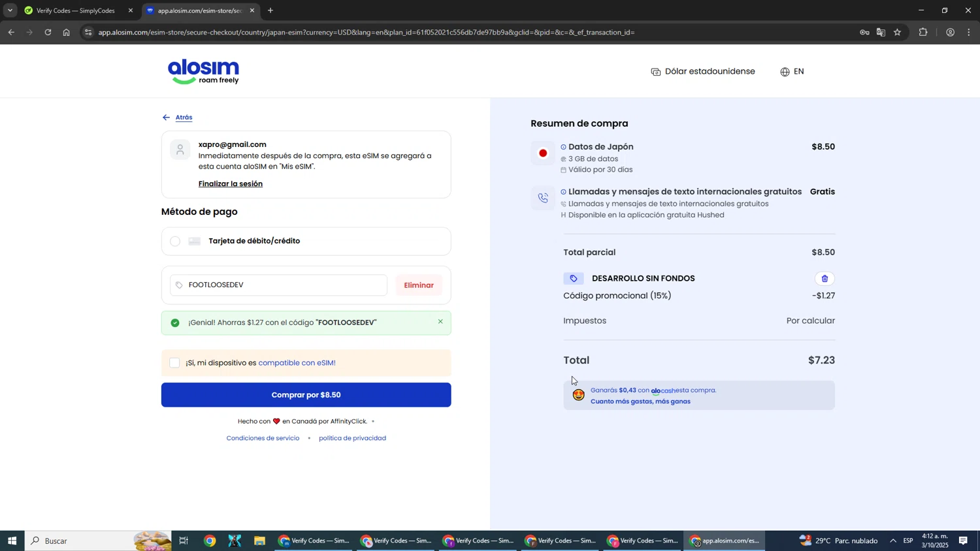The width and height of the screenshot is (980, 551).
Task: Click the tag icon in promo field
Action: 179,285
